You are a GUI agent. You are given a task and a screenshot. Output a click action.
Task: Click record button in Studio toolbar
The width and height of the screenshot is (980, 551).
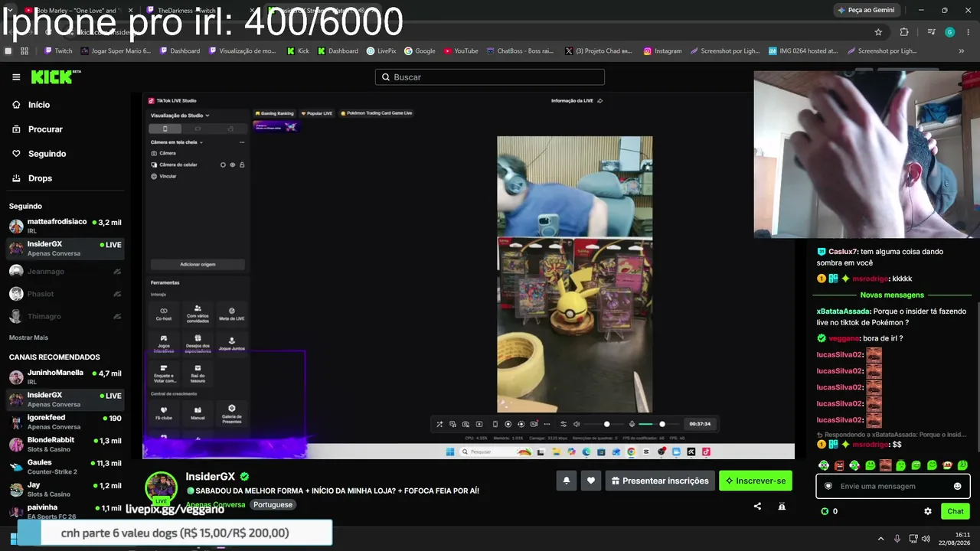pos(508,424)
